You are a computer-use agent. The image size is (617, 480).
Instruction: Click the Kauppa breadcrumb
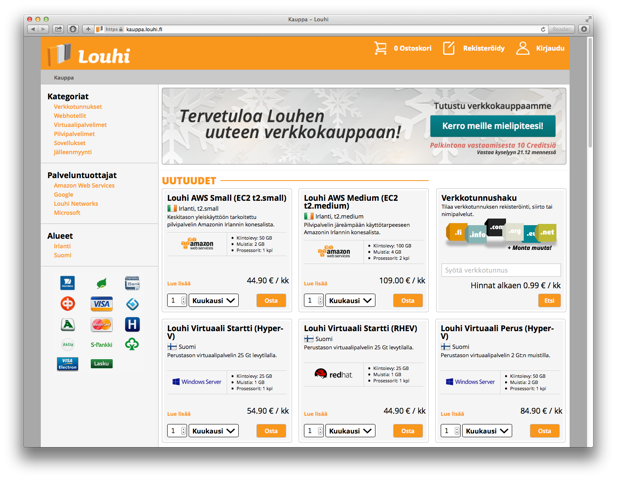(64, 78)
